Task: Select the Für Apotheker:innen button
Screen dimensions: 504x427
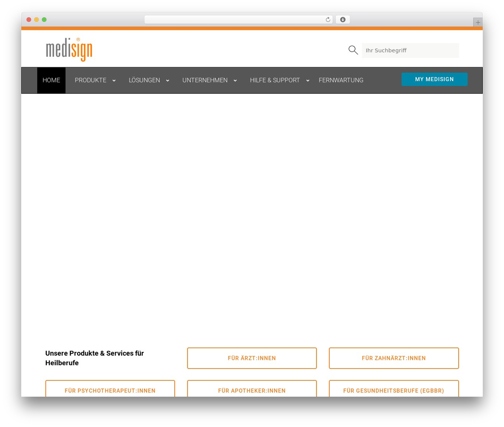Action: tap(252, 389)
